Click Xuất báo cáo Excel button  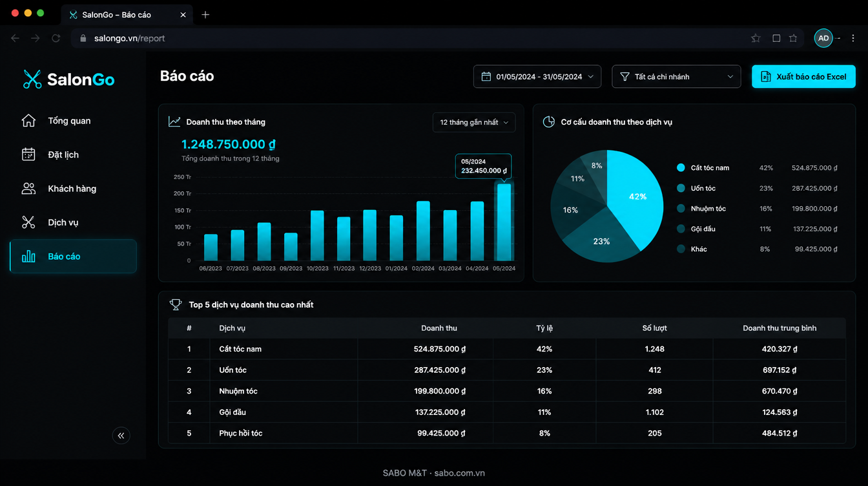click(x=803, y=76)
